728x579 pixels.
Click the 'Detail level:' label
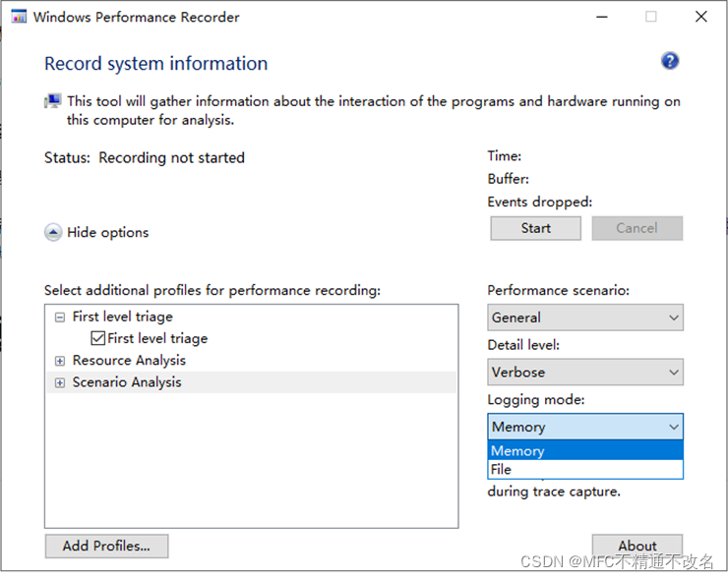click(x=523, y=345)
